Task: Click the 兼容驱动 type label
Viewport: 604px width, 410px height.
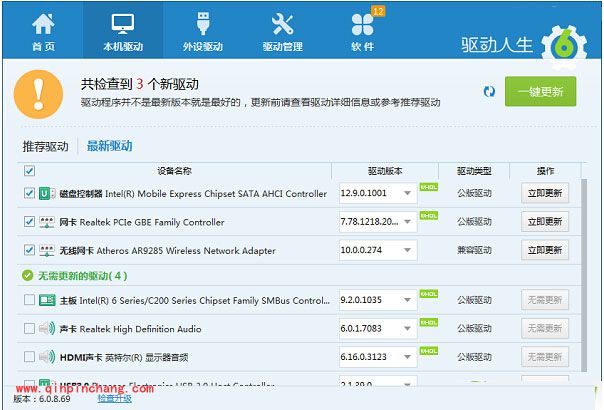Action: (474, 250)
